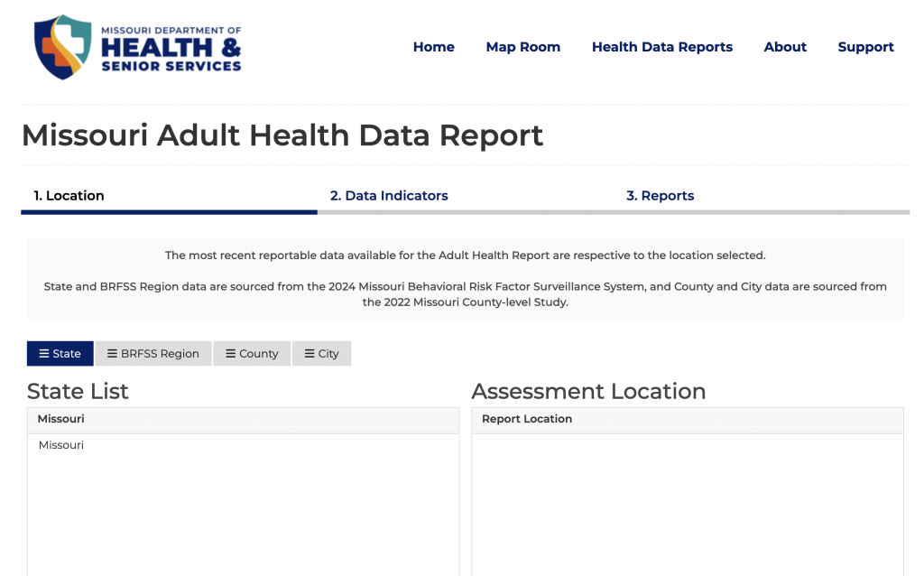924x576 pixels.
Task: Click the list icon on the State button
Action: click(x=44, y=354)
